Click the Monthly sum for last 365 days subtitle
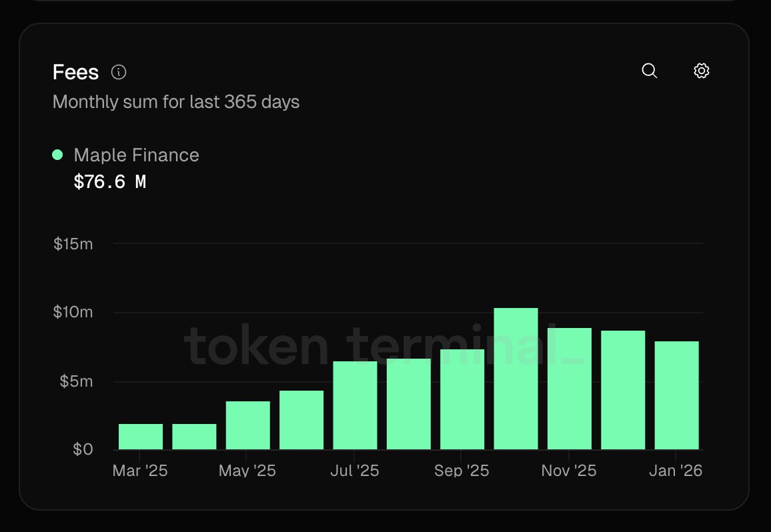Image resolution: width=771 pixels, height=532 pixels. (x=176, y=102)
